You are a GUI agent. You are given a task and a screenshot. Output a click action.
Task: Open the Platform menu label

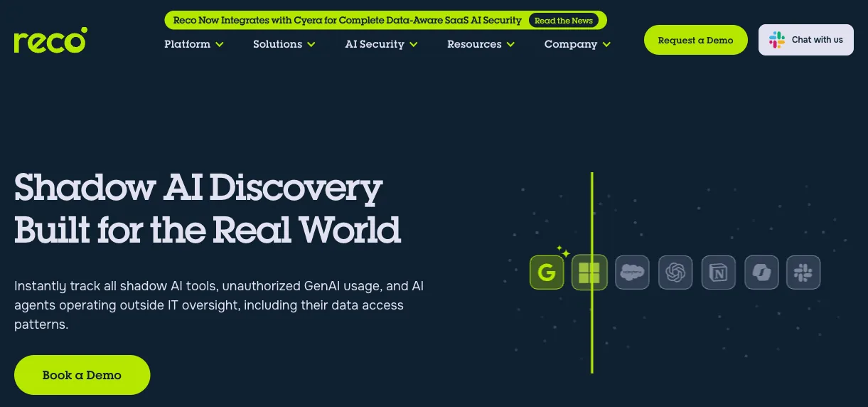tap(187, 44)
